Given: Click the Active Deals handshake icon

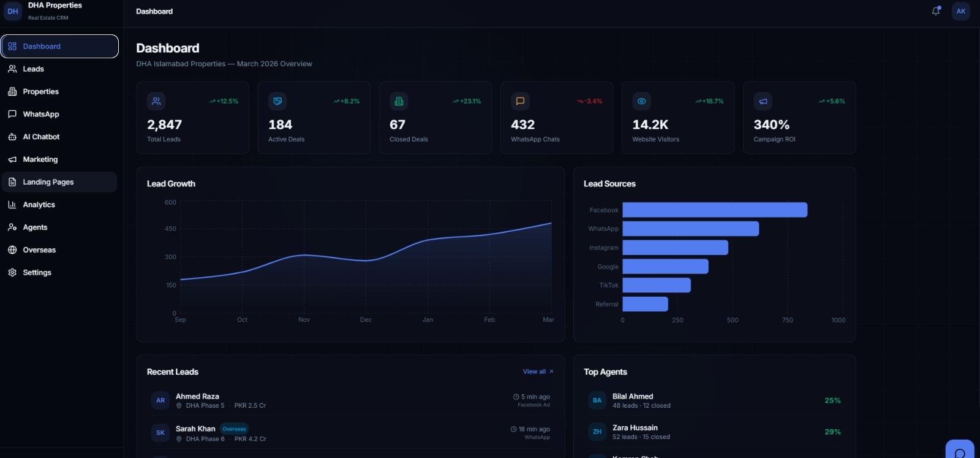Looking at the screenshot, I should tap(277, 101).
